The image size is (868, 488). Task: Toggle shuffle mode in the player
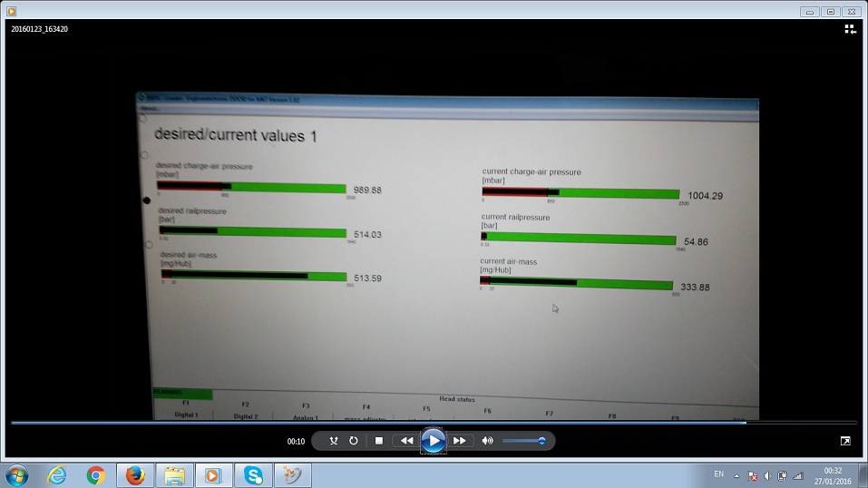333,441
